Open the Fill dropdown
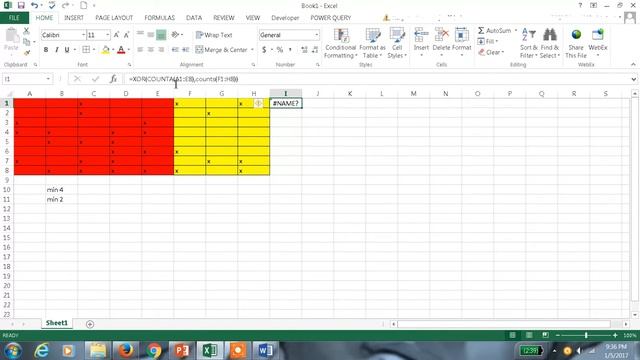 pyautogui.click(x=488, y=41)
